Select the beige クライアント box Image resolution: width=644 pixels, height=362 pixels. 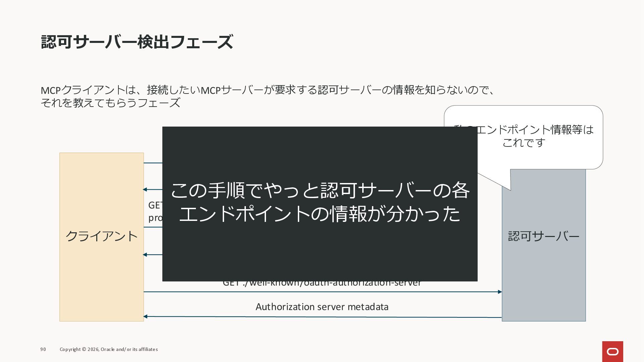(x=102, y=237)
